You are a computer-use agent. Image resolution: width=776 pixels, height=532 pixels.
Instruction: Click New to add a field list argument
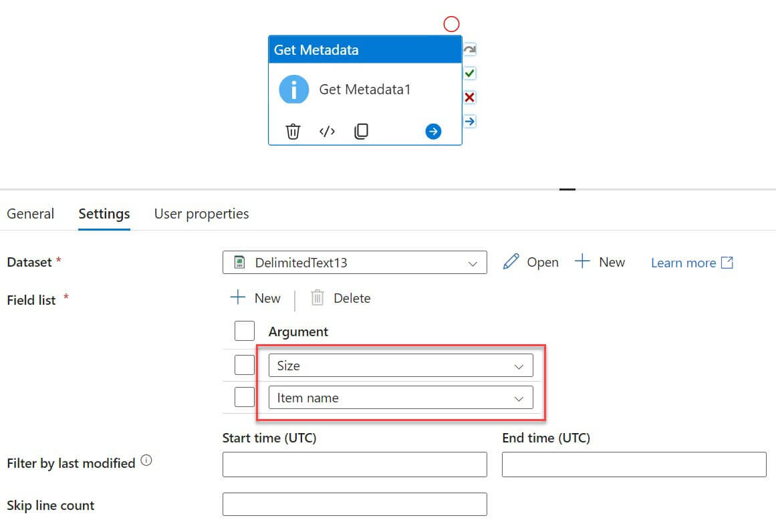click(255, 298)
